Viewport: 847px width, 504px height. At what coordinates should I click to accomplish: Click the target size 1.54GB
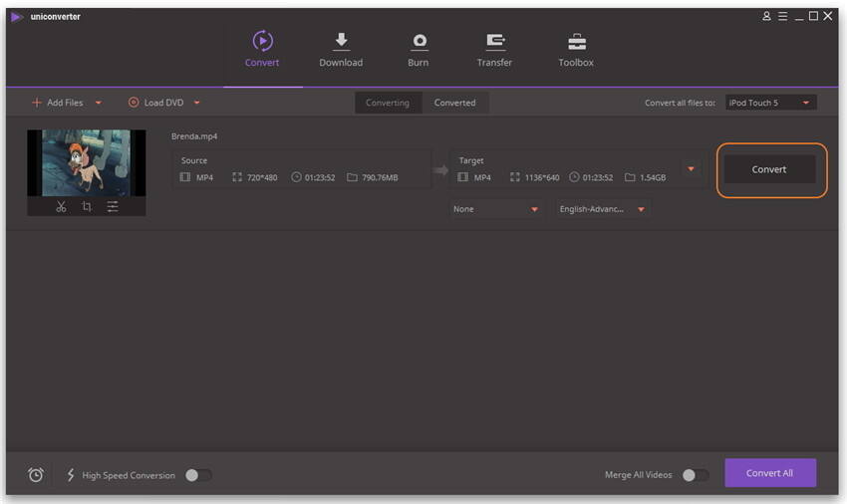(653, 177)
